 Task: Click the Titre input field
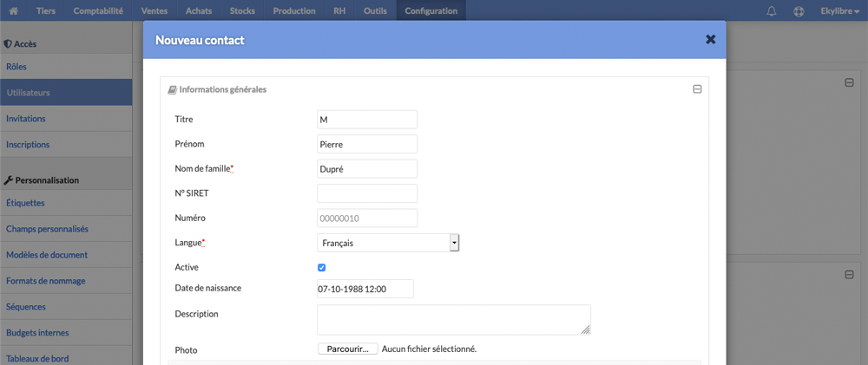point(367,120)
